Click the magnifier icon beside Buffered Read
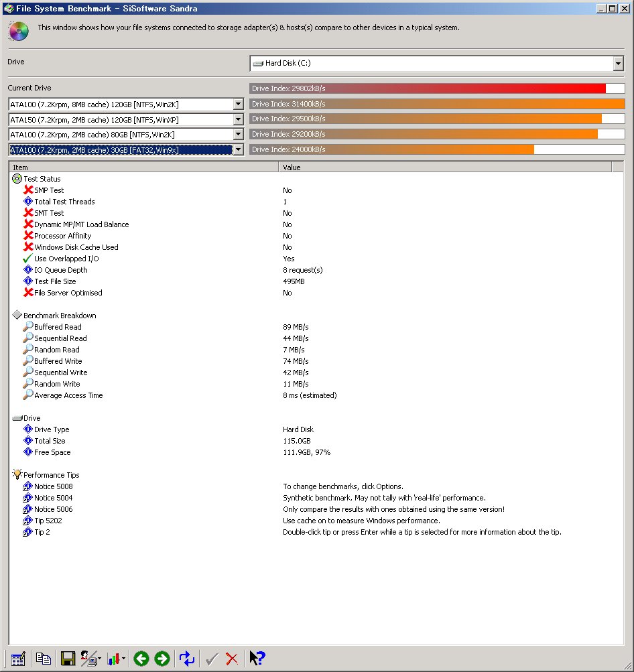The width and height of the screenshot is (634, 672). [x=28, y=326]
